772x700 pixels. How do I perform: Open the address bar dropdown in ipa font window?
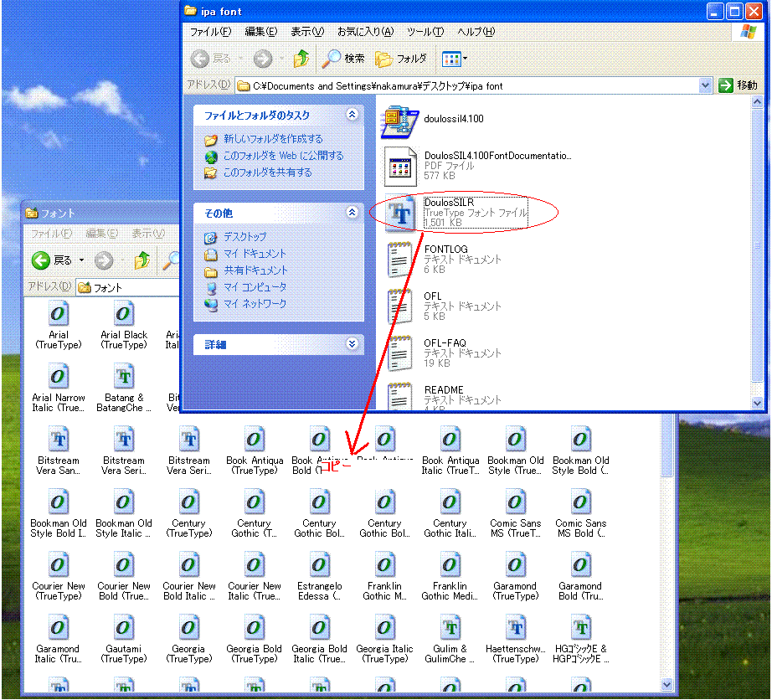click(x=705, y=85)
